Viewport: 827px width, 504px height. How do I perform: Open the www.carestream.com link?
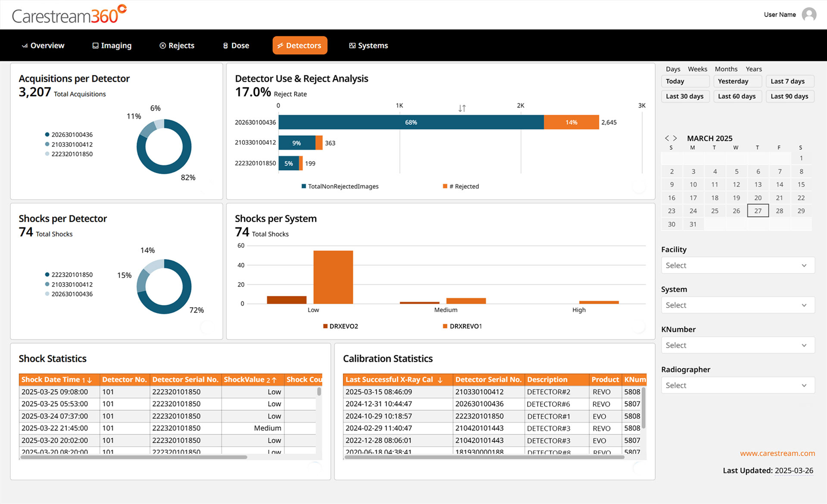(777, 453)
